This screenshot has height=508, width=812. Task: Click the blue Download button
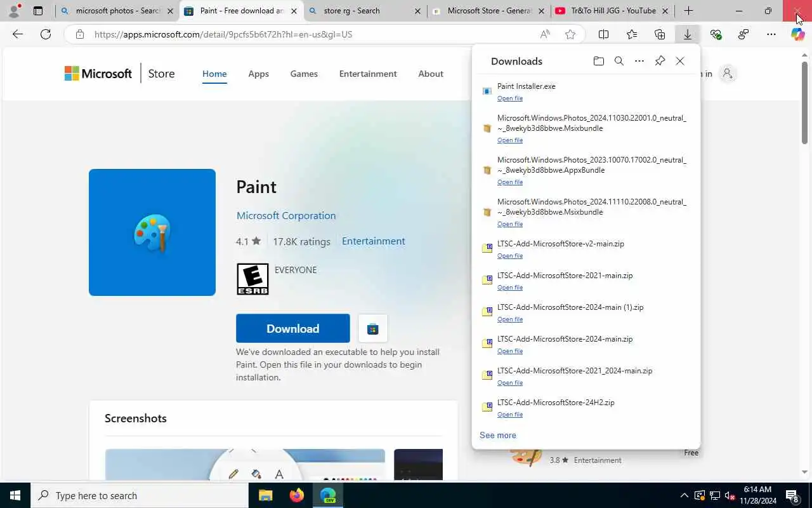coord(293,328)
